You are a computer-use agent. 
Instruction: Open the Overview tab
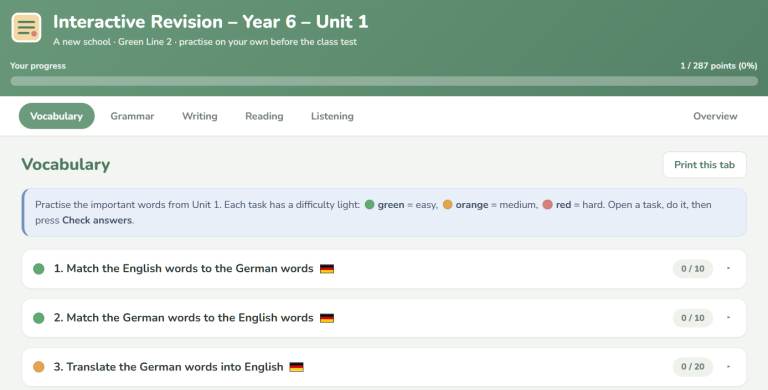[715, 116]
